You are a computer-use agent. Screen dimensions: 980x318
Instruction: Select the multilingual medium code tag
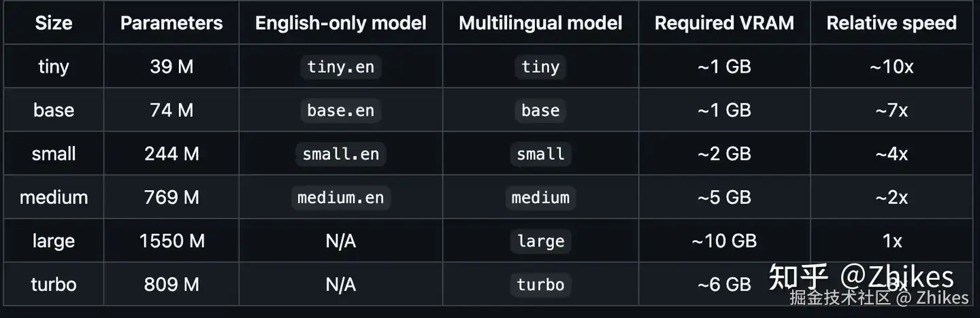coord(540,197)
